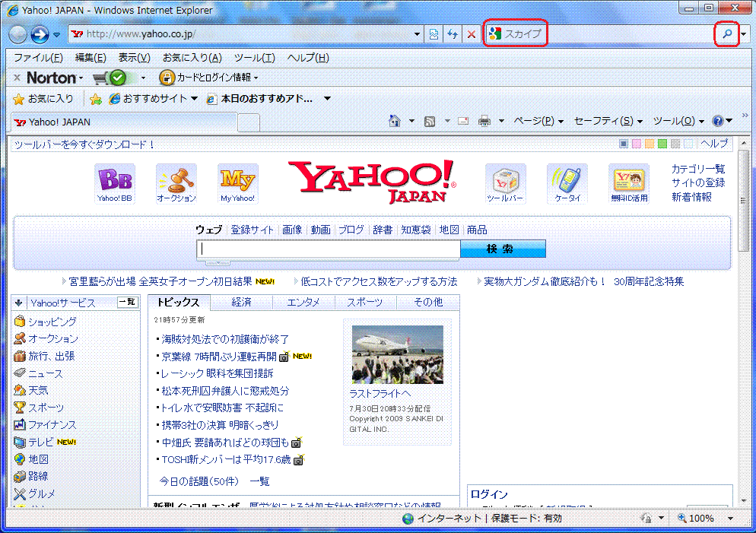The image size is (756, 533).
Task: Select the 知恵袋 search type tab
Action: click(x=416, y=230)
